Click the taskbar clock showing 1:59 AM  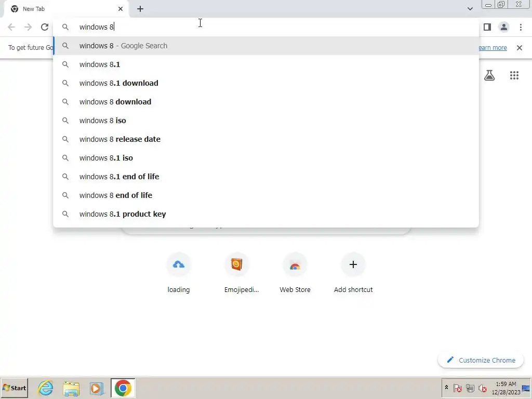506,388
